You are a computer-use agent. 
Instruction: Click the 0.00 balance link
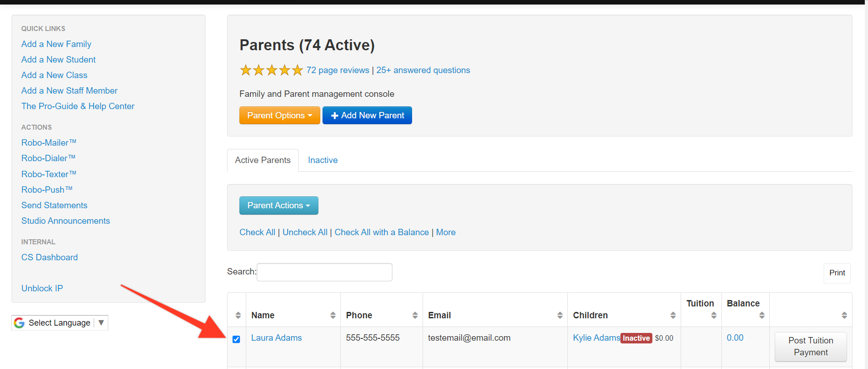tap(735, 338)
